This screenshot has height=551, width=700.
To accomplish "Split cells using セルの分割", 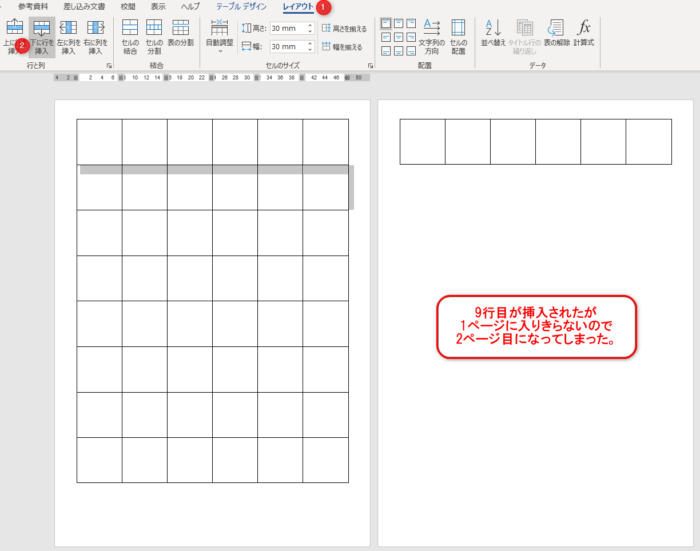I will 155,36.
